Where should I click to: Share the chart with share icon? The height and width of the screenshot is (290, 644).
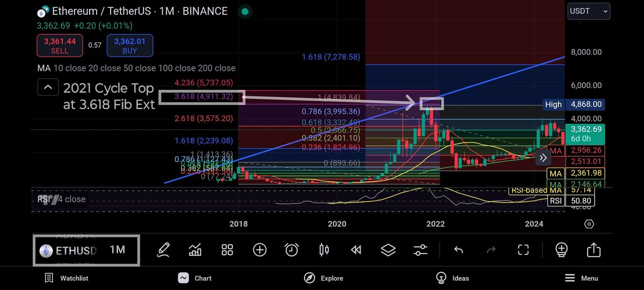coord(594,250)
